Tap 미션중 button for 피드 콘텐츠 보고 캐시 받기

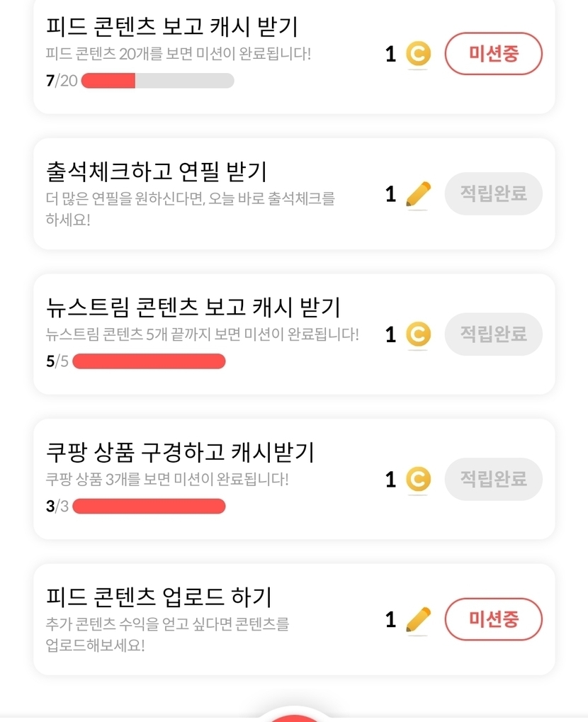[x=493, y=54]
